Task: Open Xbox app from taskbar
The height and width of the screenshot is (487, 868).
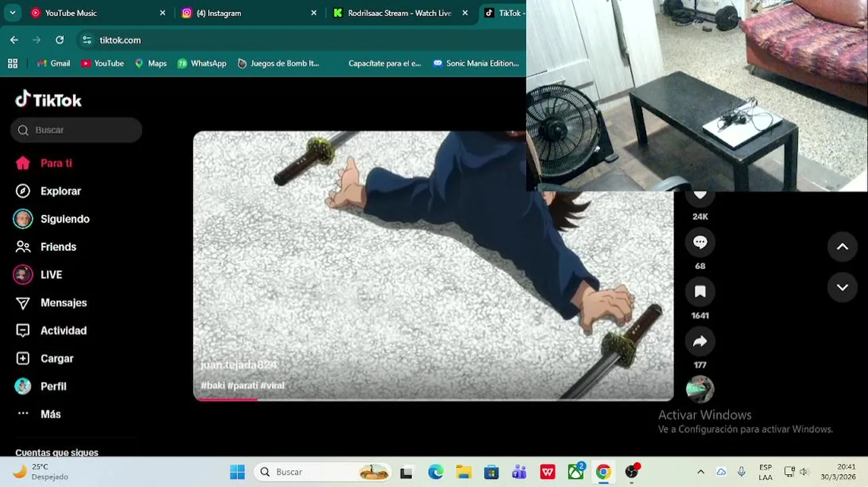Action: (575, 472)
